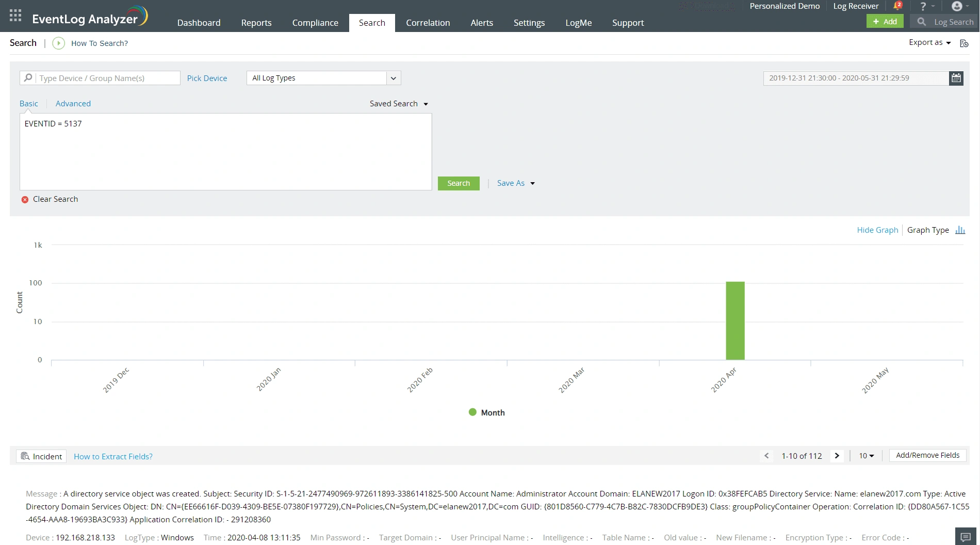Viewport: 980px width, 545px height.
Task: Open the scheduled export history icon
Action: click(964, 43)
